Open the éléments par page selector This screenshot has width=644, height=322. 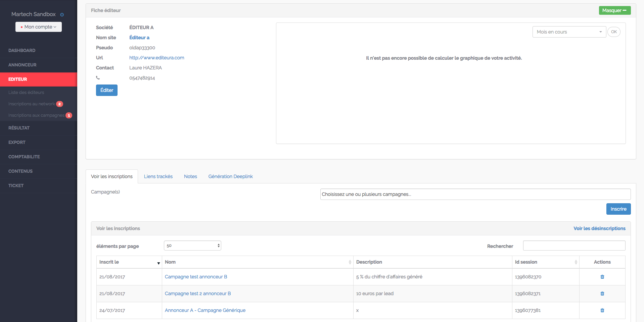(192, 246)
